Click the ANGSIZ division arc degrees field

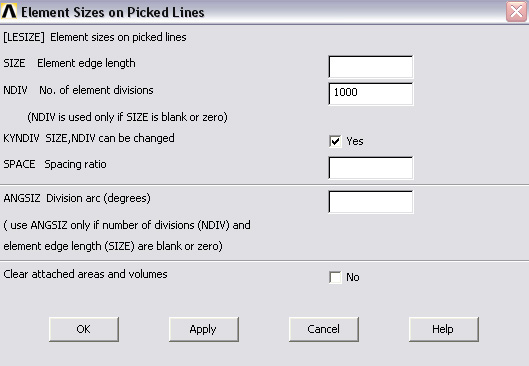[x=370, y=202]
